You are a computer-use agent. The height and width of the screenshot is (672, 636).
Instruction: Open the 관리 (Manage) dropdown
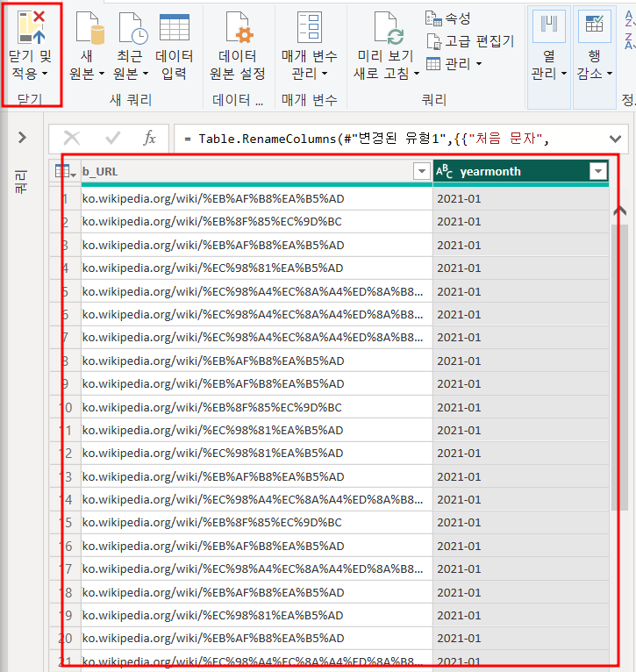coord(454,64)
